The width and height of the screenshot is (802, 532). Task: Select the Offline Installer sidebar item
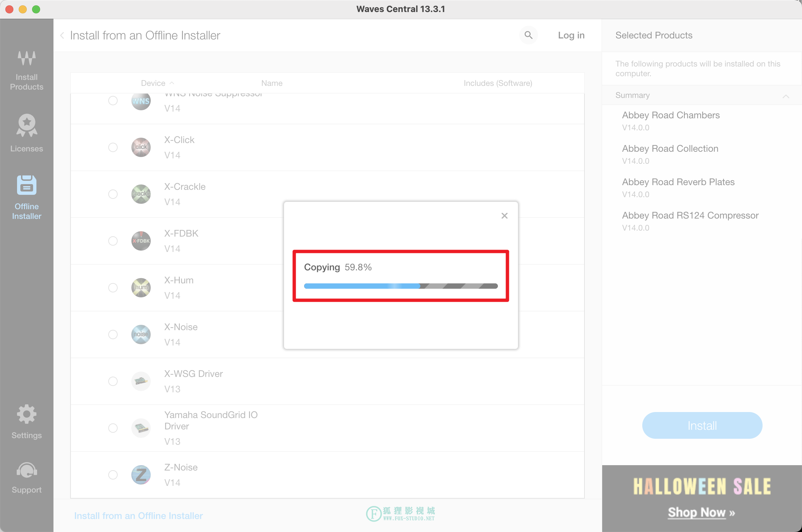coord(26,197)
